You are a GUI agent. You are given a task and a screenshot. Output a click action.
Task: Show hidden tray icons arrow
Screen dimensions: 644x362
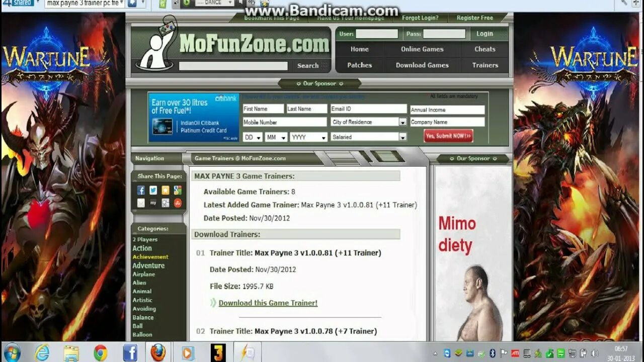435,353
